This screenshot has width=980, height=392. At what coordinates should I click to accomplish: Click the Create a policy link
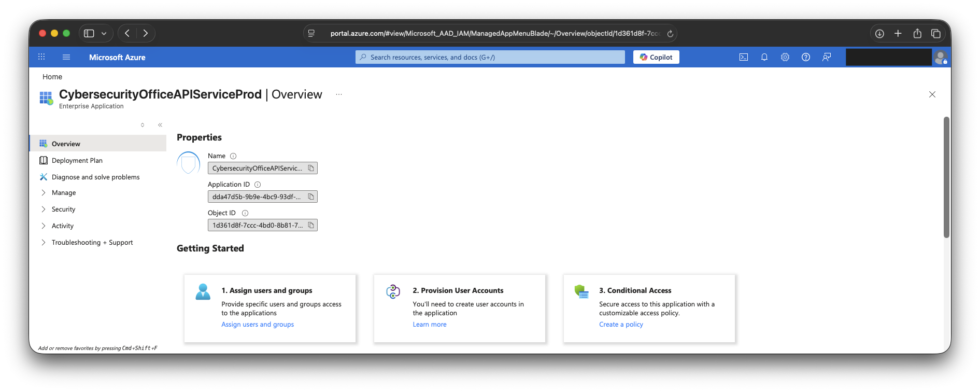[x=621, y=325]
